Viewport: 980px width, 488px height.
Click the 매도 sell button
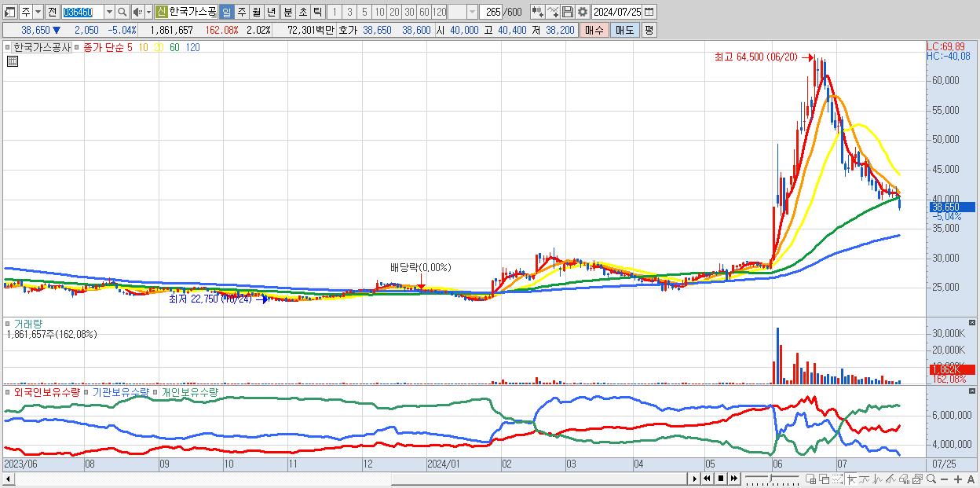[x=624, y=30]
